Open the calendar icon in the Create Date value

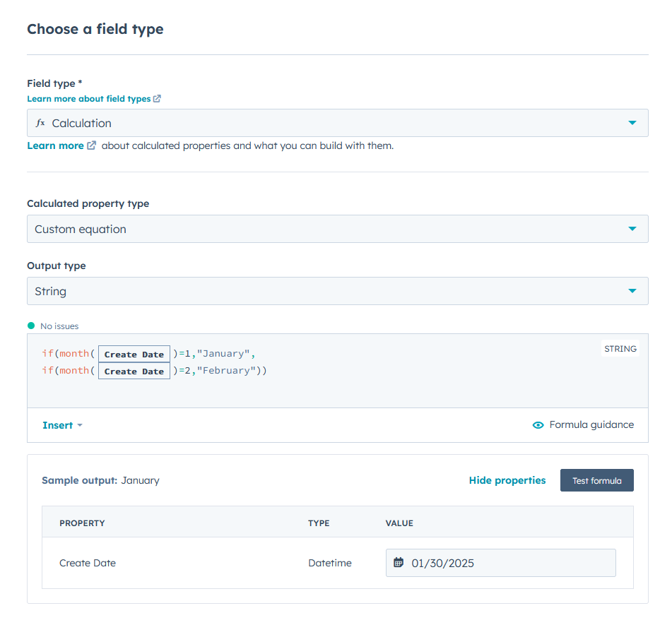pos(399,562)
